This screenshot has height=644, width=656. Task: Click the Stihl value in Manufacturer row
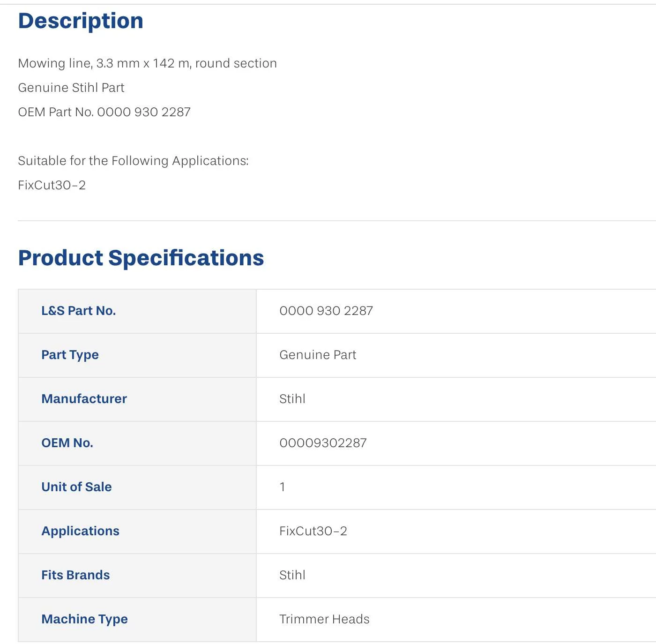coord(292,399)
